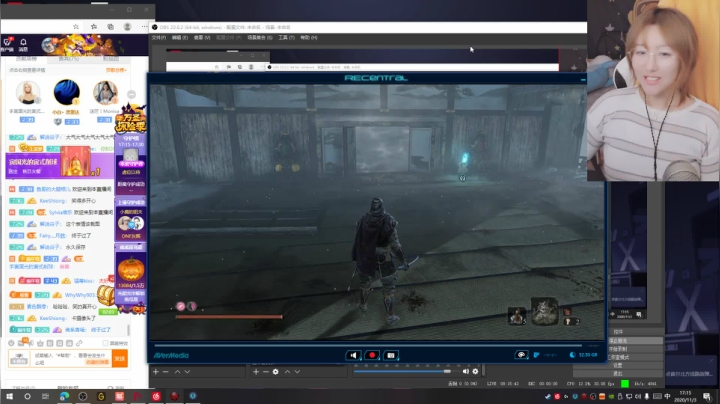720x404 pixels.
Task: Click the blonde avatar in rankings
Action: coord(27,93)
